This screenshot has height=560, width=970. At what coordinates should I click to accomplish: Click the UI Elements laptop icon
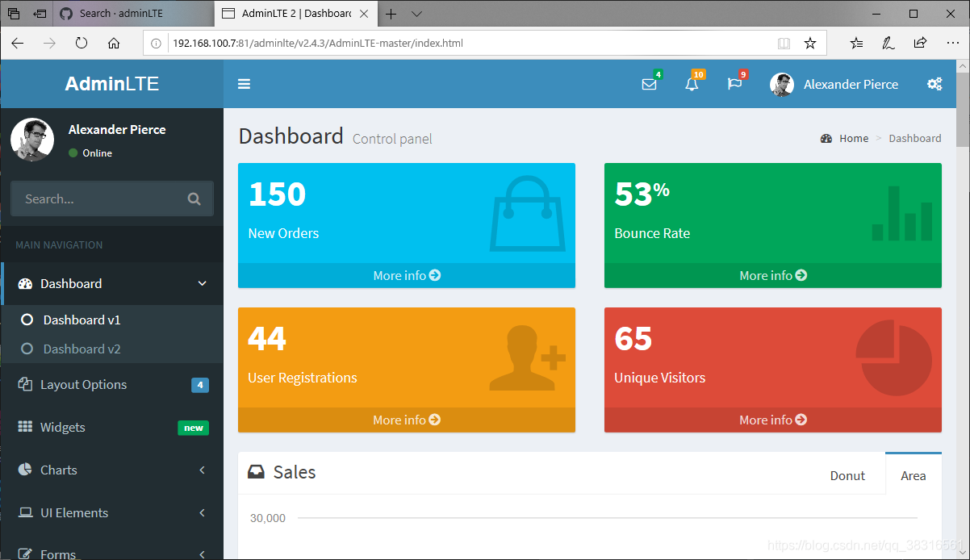point(25,512)
